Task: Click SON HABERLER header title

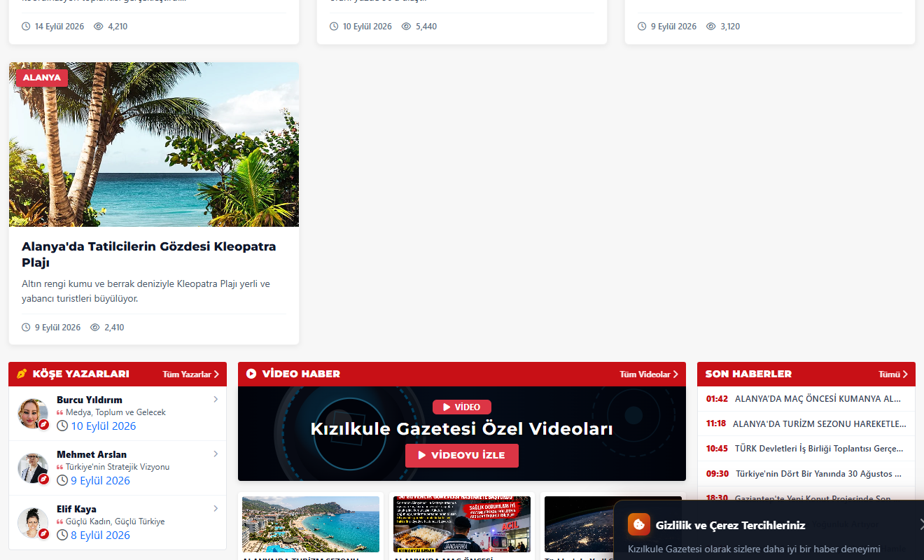Action: [x=748, y=374]
